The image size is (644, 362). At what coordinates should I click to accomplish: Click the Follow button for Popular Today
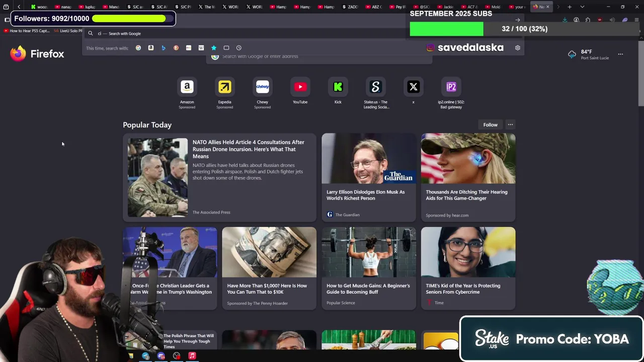click(490, 125)
